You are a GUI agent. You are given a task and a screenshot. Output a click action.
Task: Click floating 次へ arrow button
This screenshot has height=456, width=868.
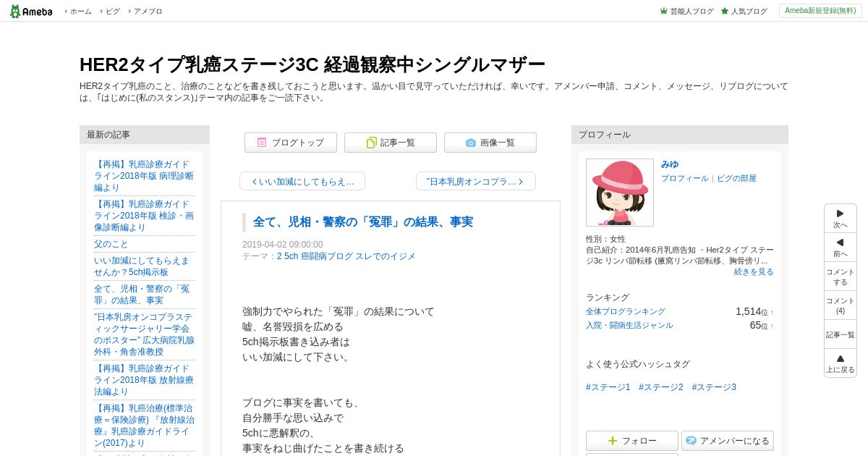pos(841,219)
